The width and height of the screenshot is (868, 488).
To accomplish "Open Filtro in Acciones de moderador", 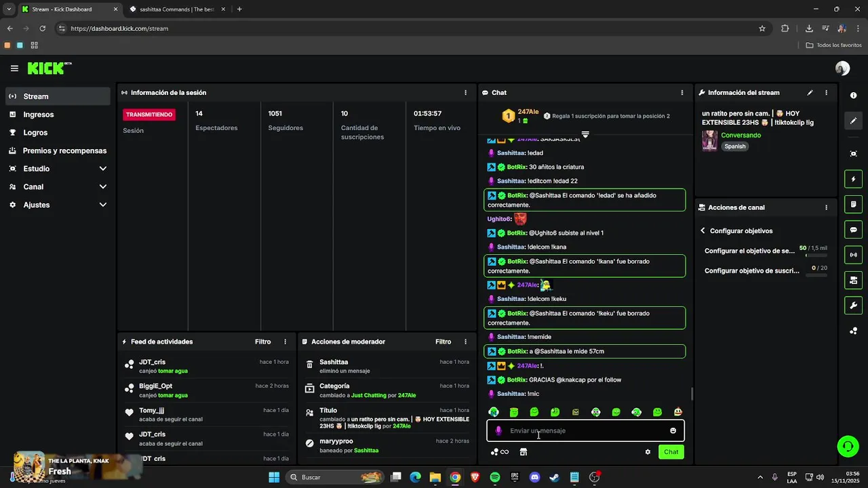I will coord(443,342).
